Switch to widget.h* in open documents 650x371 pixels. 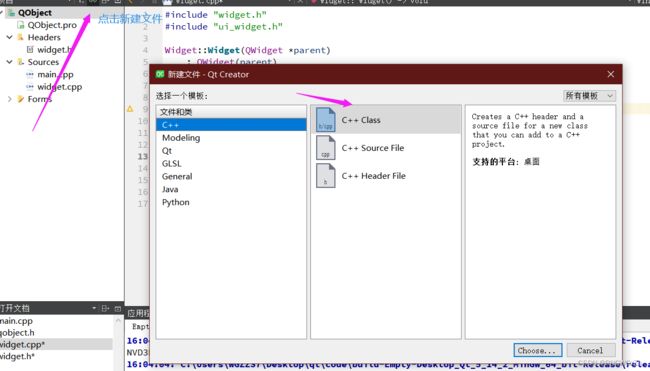[17, 356]
